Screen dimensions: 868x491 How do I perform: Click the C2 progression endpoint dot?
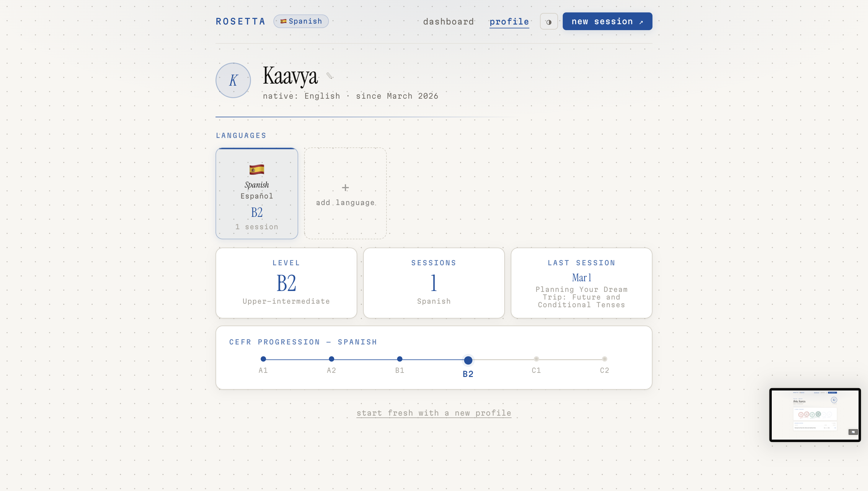pyautogui.click(x=605, y=359)
